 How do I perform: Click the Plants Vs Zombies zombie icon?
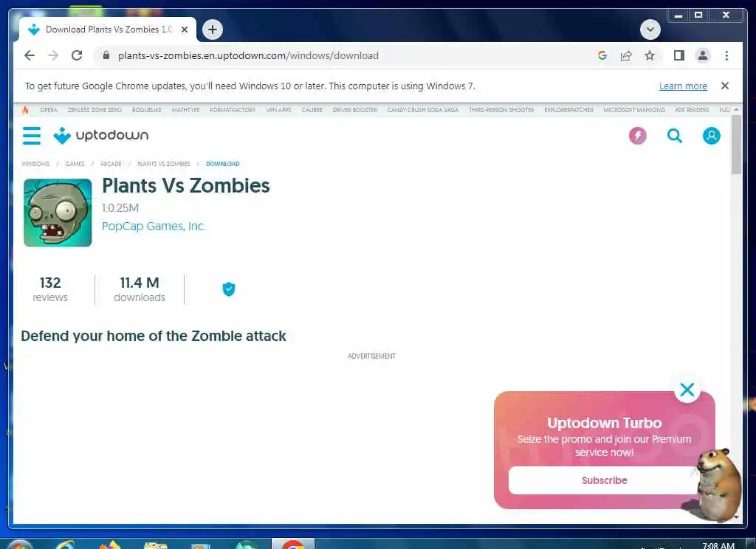[x=58, y=213]
